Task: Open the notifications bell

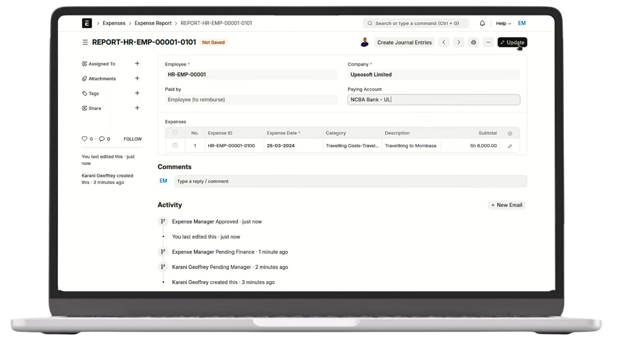Action: coord(482,23)
